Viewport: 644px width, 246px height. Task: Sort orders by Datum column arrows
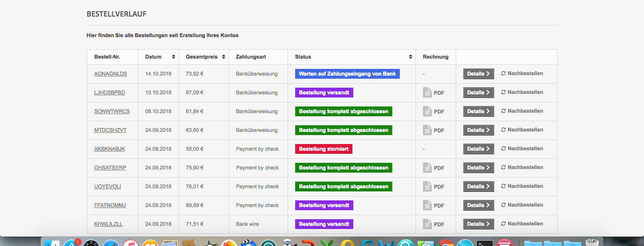(174, 57)
